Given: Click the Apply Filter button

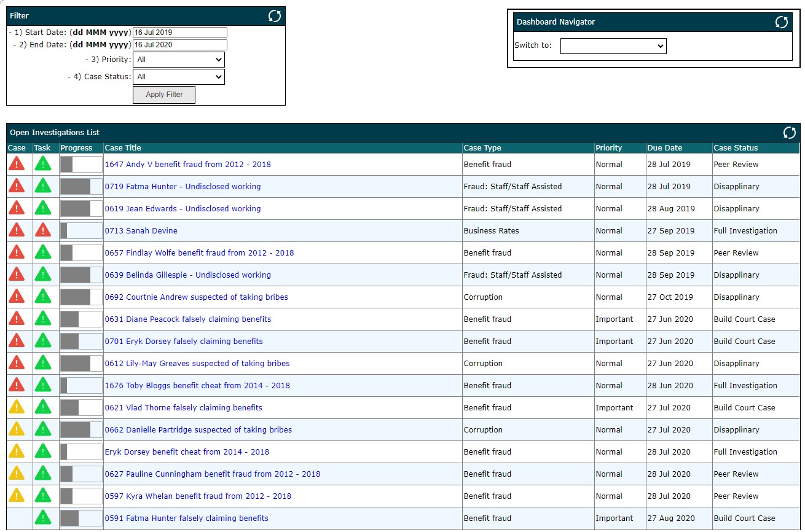Looking at the screenshot, I should pos(164,95).
